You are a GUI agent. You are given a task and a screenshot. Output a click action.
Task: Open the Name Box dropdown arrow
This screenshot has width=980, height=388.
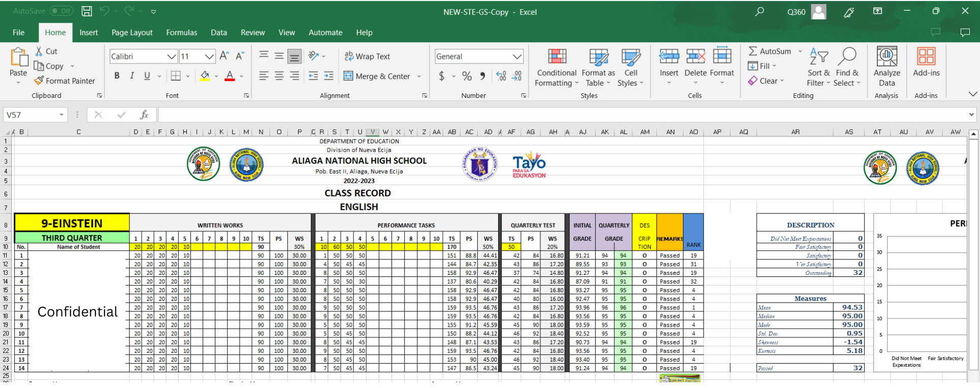coord(61,115)
